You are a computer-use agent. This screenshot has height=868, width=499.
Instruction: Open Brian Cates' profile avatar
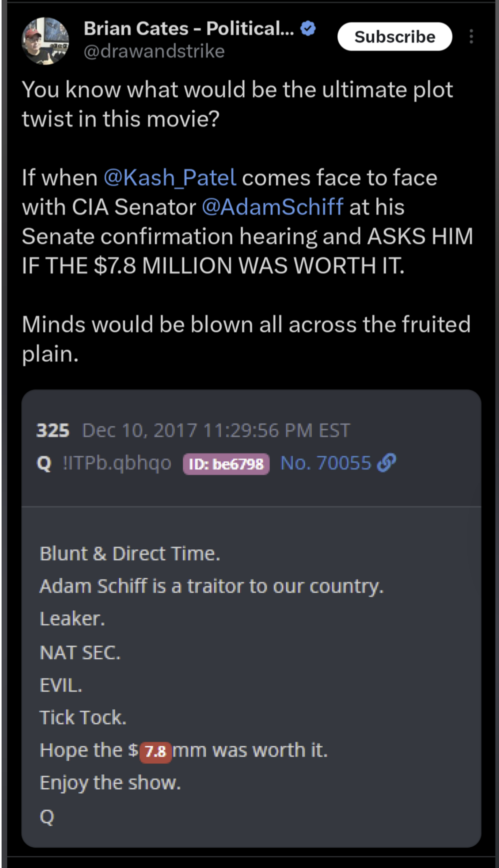point(45,41)
